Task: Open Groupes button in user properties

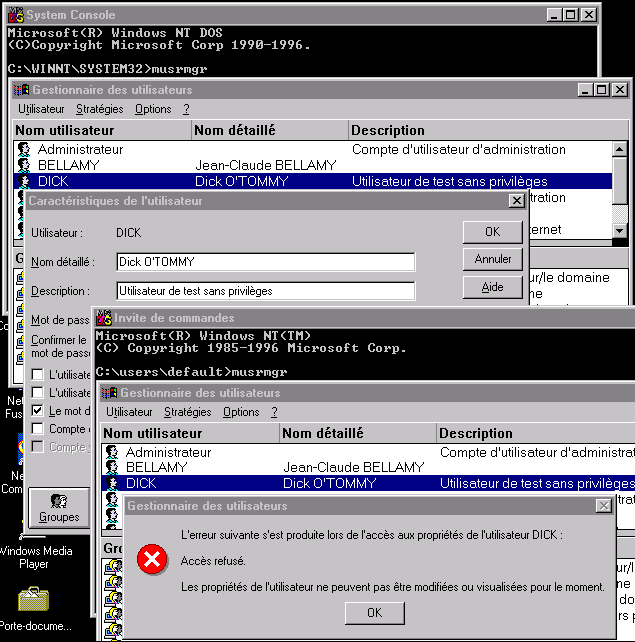Action: pos(59,508)
